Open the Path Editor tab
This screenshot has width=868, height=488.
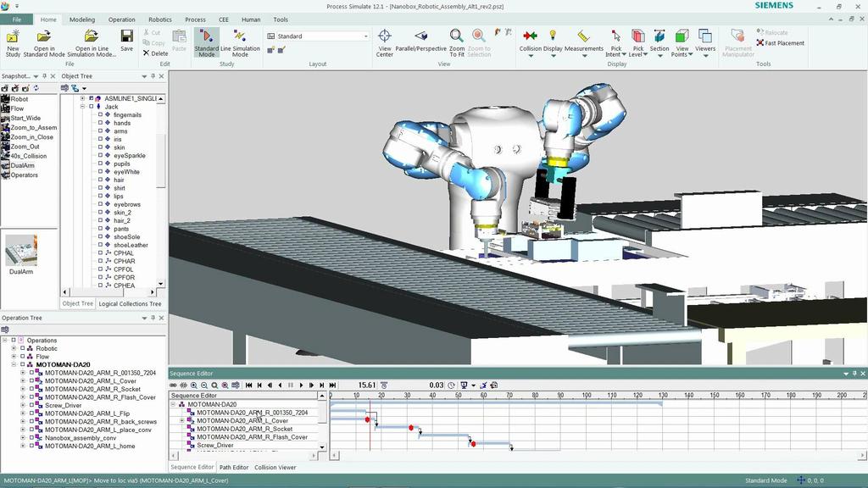[234, 468]
